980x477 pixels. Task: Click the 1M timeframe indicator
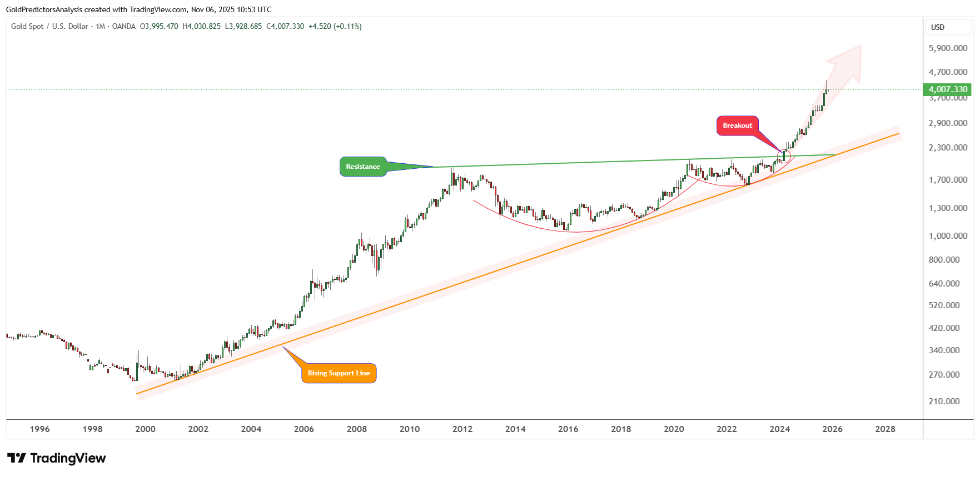coord(100,26)
